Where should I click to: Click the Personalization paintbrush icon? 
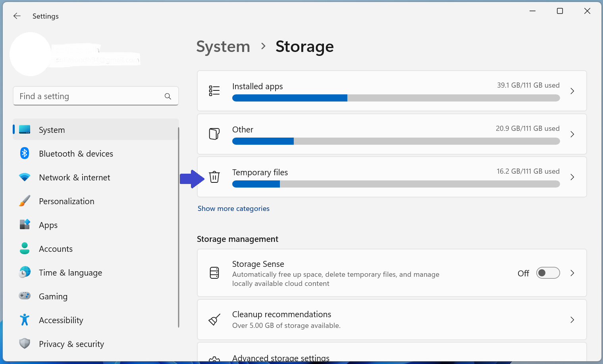click(25, 201)
